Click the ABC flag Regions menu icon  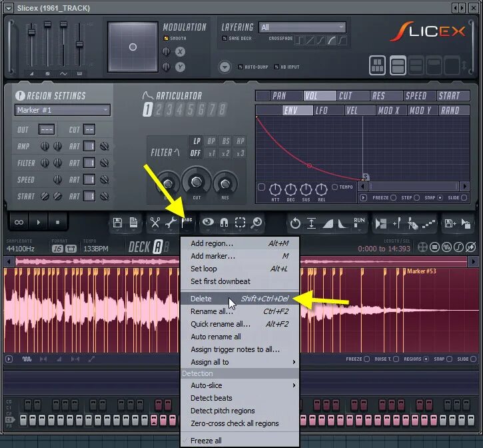click(187, 223)
